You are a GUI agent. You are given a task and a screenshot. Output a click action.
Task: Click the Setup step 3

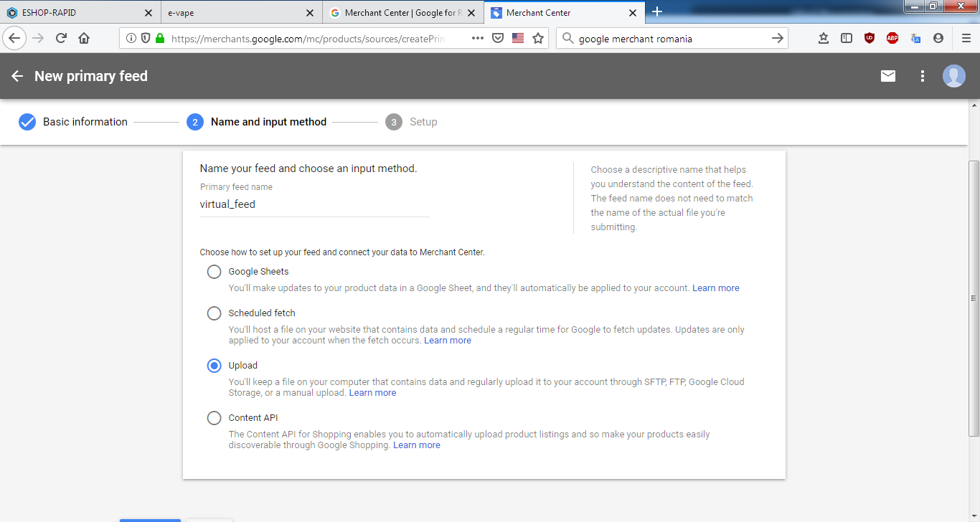pyautogui.click(x=411, y=122)
